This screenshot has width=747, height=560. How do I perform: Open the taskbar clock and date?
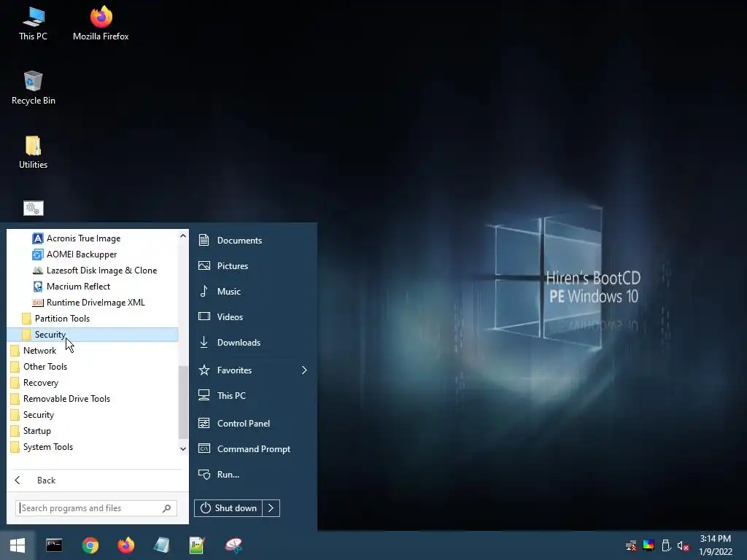click(716, 545)
